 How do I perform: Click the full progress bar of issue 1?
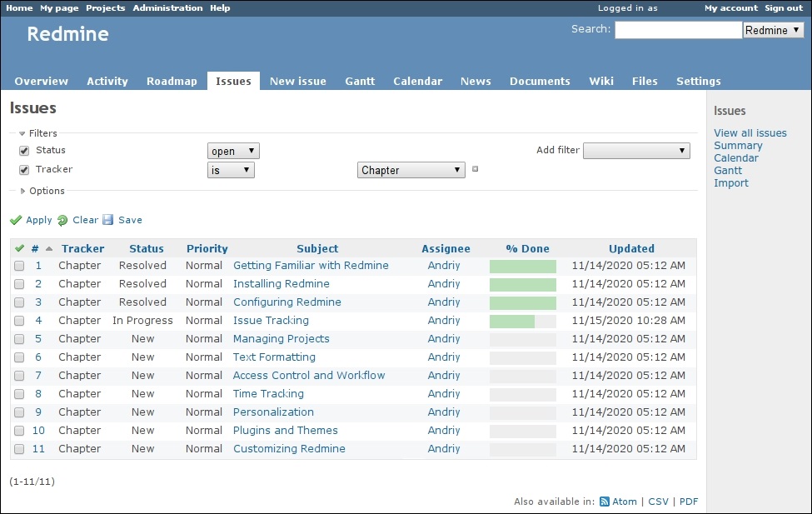[522, 267]
